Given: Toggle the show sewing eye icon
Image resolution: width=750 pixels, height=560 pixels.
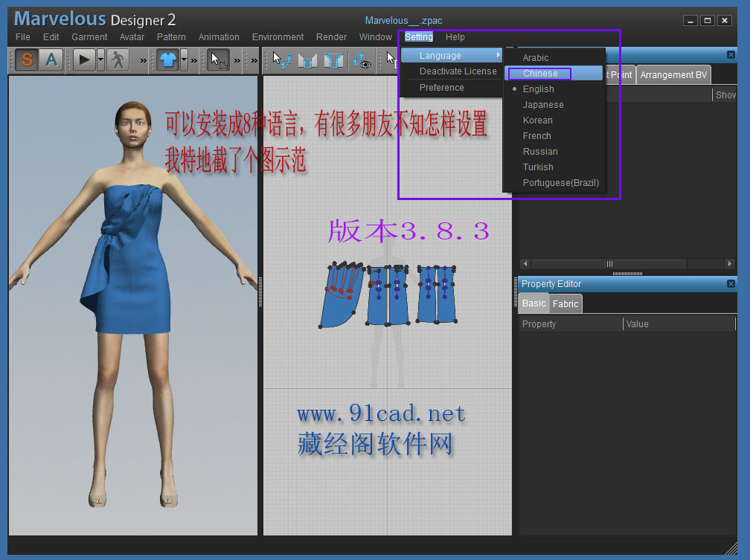Looking at the screenshot, I should pos(362,60).
